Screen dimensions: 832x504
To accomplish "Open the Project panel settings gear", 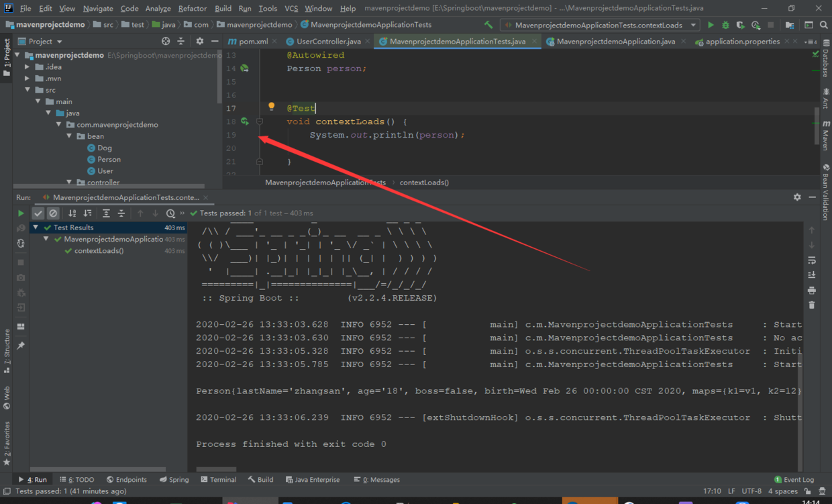I will click(199, 42).
